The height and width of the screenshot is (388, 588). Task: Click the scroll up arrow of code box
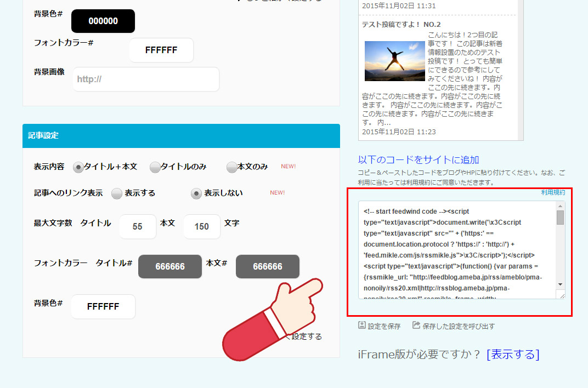pos(560,206)
